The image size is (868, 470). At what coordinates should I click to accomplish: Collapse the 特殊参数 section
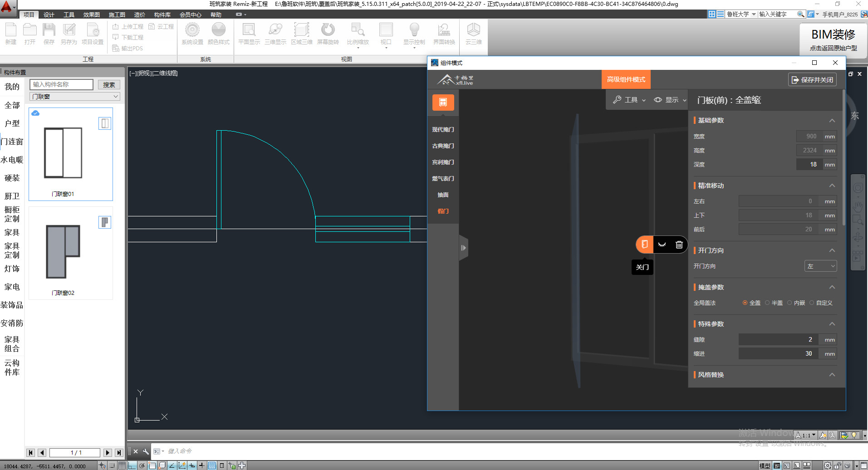click(832, 324)
